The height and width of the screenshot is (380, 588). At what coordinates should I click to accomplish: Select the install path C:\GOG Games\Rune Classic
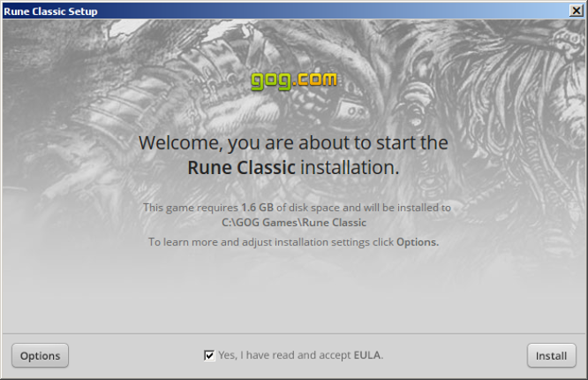click(x=294, y=223)
